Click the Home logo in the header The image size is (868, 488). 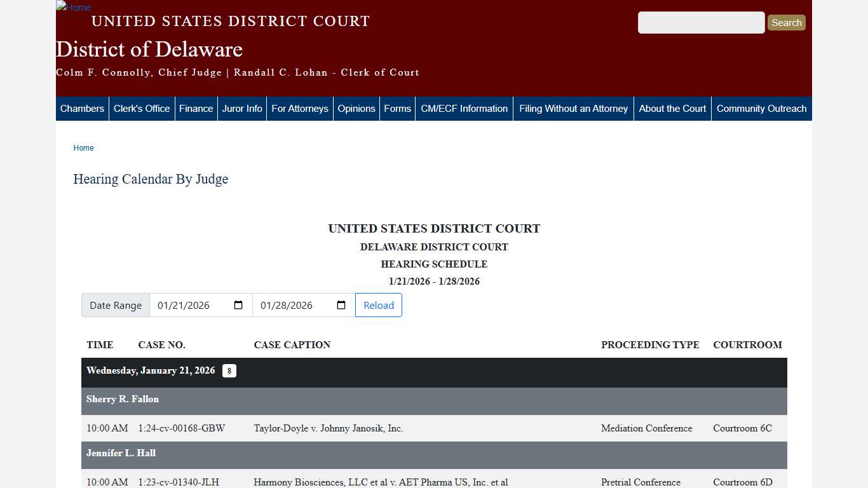73,8
